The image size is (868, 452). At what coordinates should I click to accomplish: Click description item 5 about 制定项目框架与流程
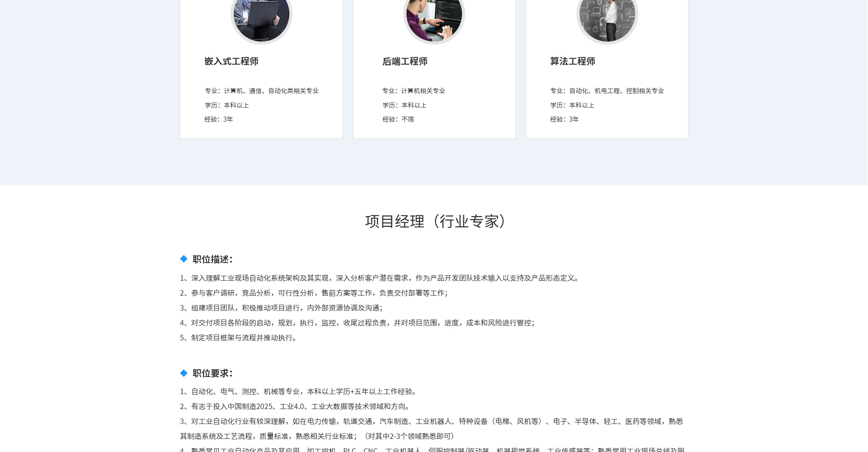238,338
